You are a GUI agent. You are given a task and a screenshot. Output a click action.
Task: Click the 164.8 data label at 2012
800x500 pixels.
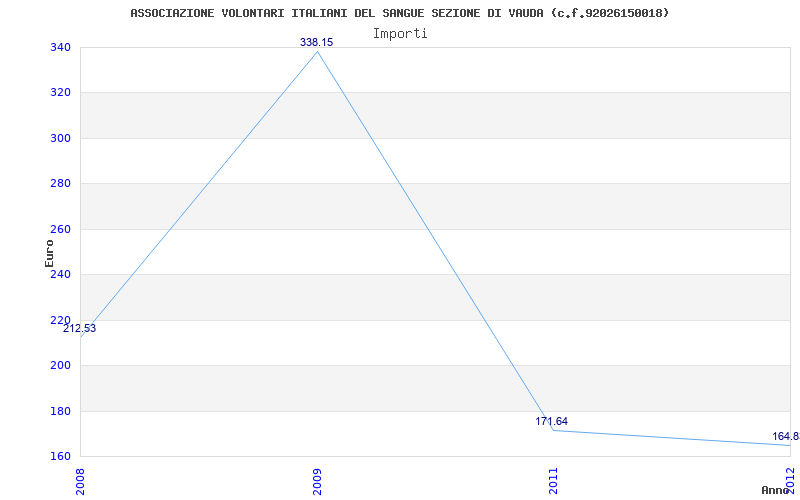pos(786,436)
